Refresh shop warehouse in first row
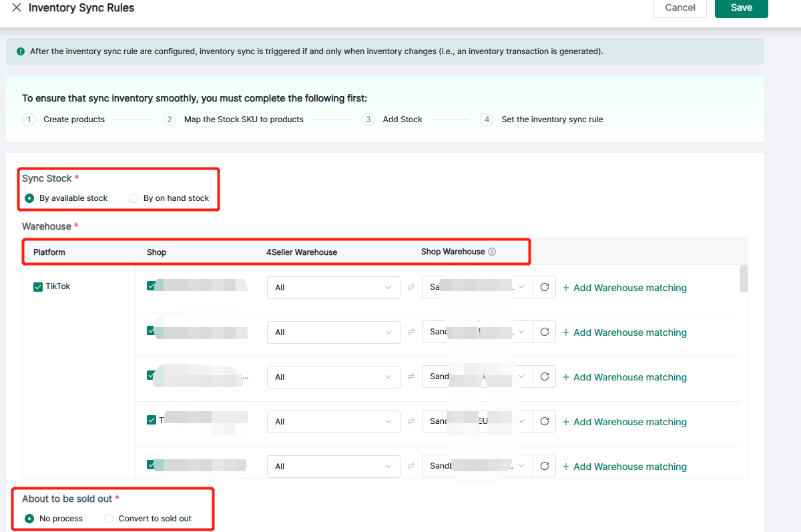801x532 pixels. (x=544, y=288)
